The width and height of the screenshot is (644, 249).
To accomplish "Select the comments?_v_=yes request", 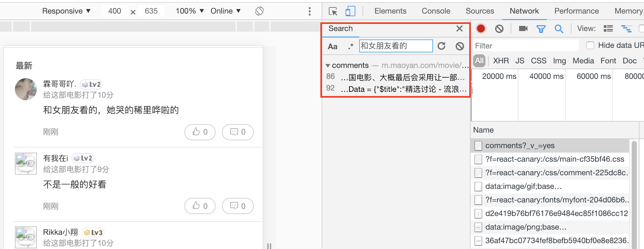I will coord(550,146).
